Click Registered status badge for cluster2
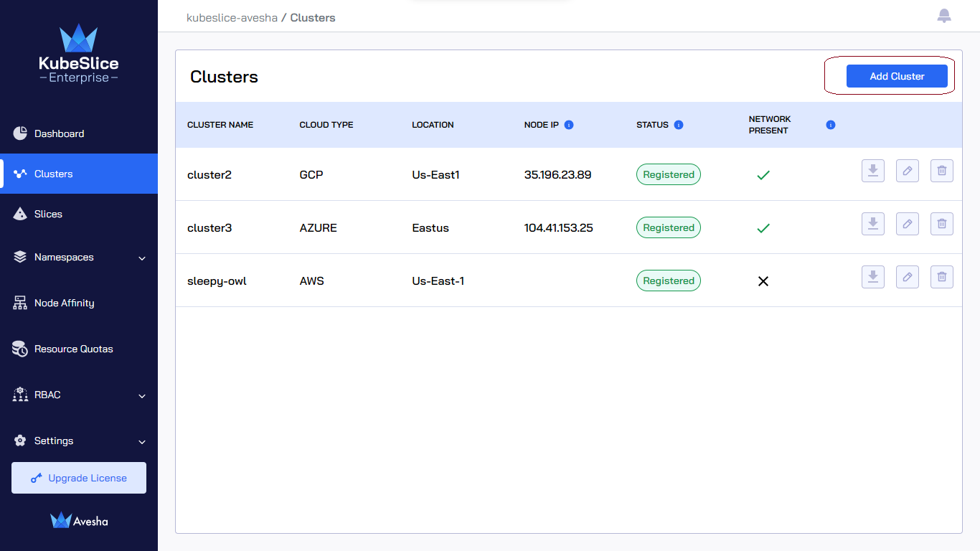 click(x=669, y=174)
